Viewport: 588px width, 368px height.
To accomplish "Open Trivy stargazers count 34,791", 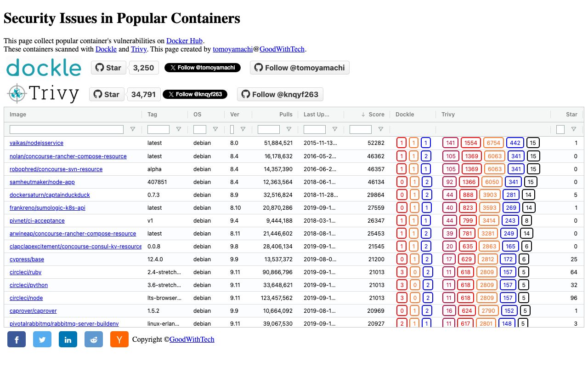I will pos(143,94).
